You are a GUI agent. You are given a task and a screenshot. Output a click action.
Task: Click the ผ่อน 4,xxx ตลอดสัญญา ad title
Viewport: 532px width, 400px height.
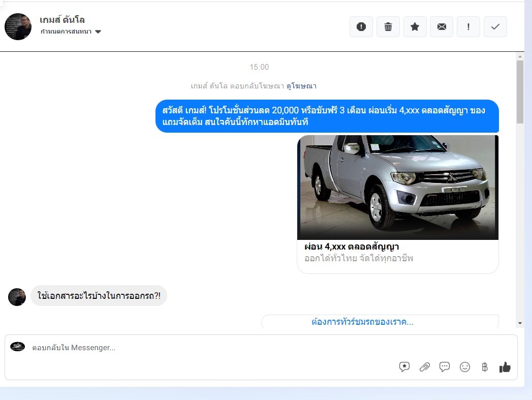coord(352,247)
